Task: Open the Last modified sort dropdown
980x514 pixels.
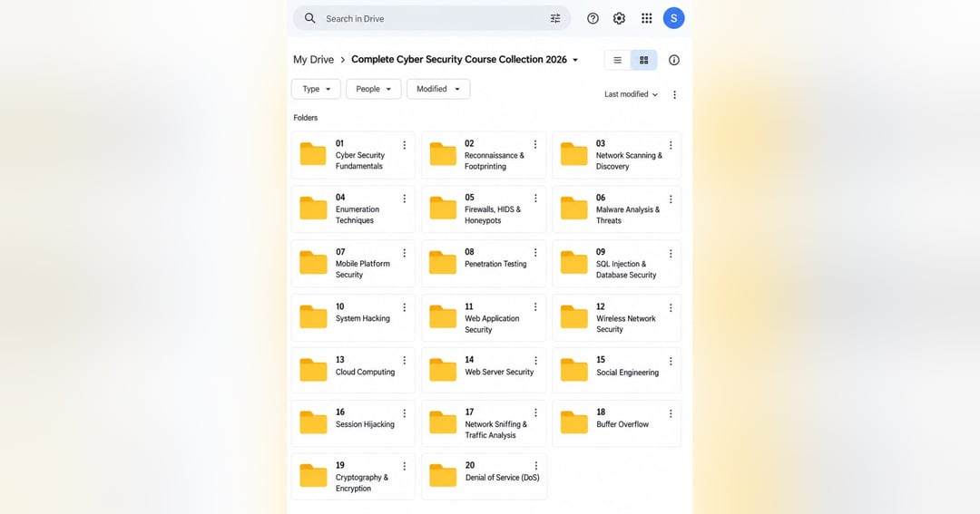Action: pos(631,94)
